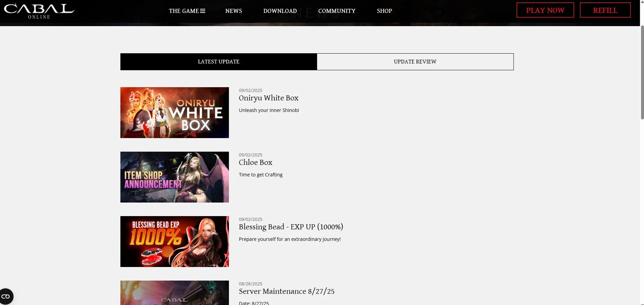
Task: Open Blessing Bead - EXP UP (1000%) title
Action: coord(291,227)
